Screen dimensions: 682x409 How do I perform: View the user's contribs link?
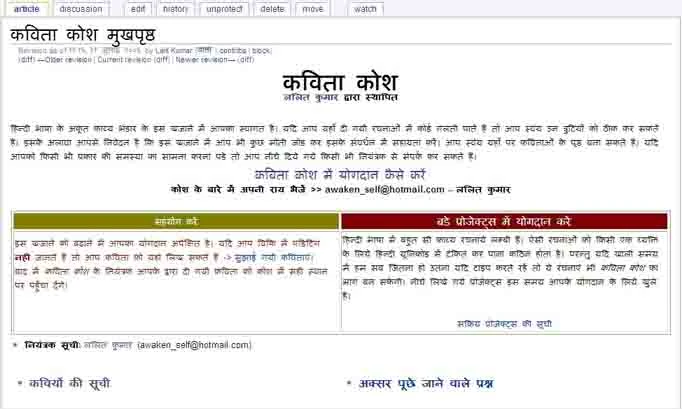click(x=233, y=51)
